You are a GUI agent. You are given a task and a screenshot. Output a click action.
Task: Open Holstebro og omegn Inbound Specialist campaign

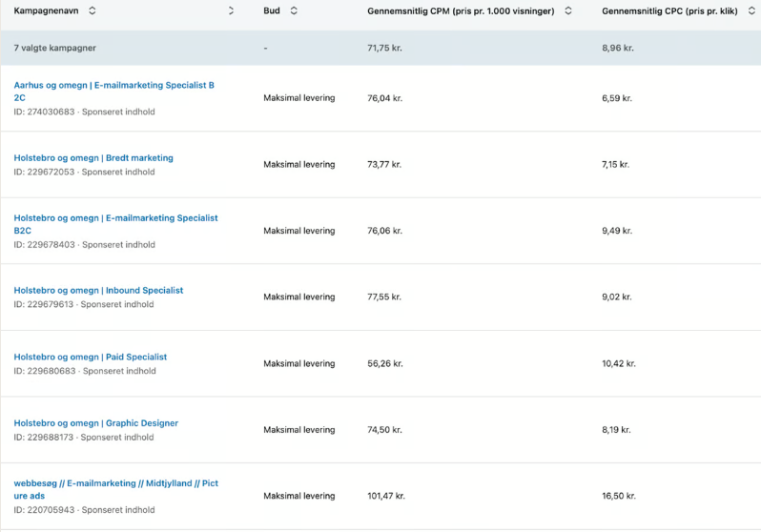point(98,291)
